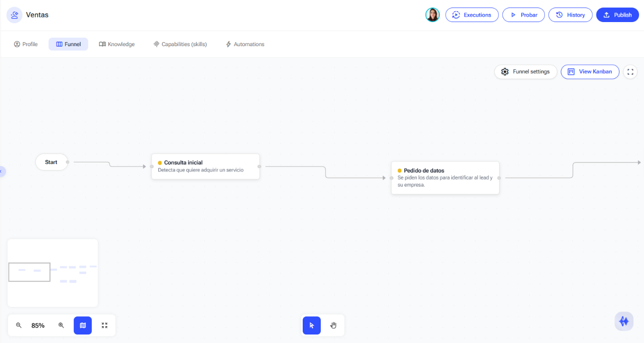Screen dimensions: 644x343
Task: Click the yellow status dot on Consulta inicial
Action: (160, 163)
